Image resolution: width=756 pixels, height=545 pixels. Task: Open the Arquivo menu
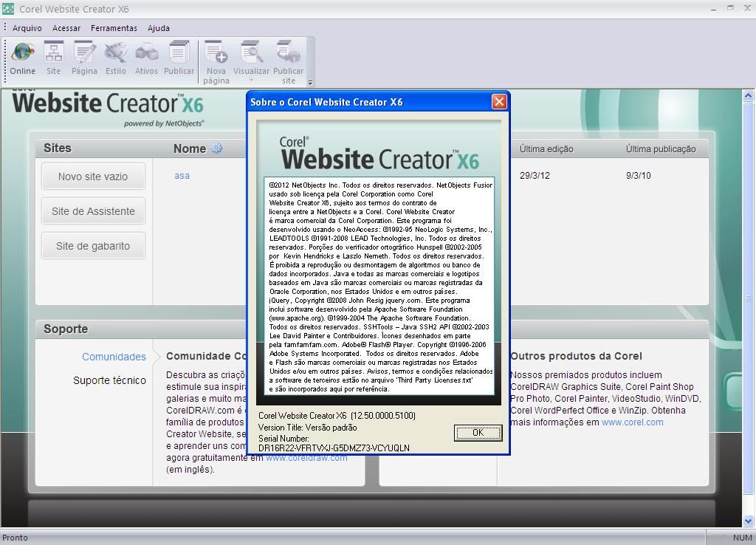pos(27,28)
